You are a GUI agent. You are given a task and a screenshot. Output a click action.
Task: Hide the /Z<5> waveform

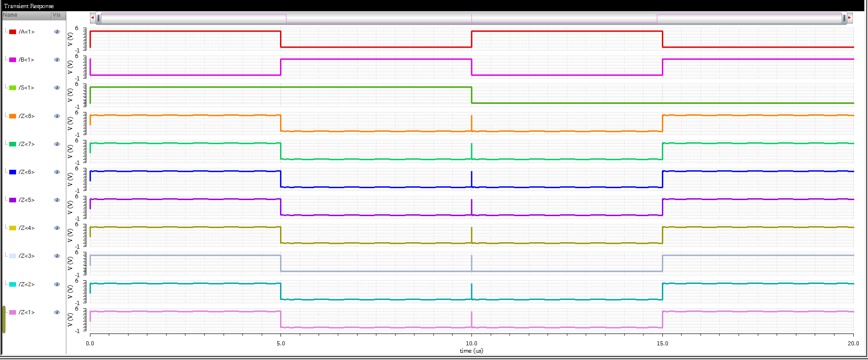tap(57, 200)
